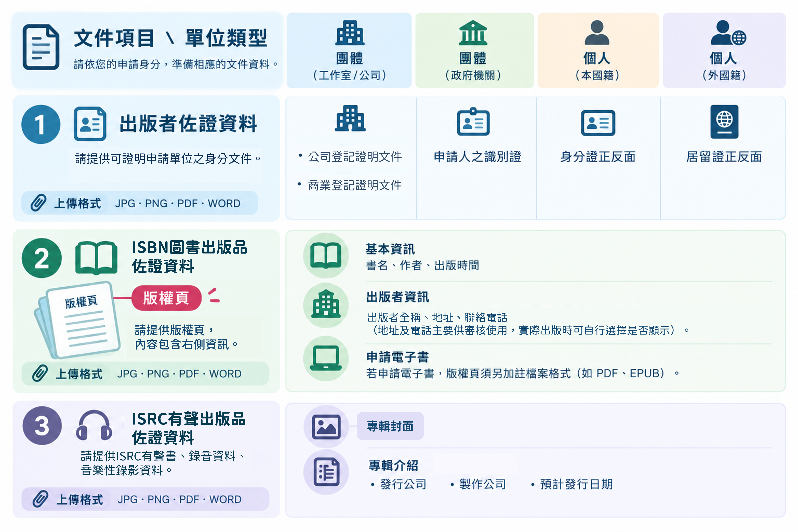Screen dimensions: 798x532
Task: Click the 身分證正反面 text
Action: click(x=598, y=156)
